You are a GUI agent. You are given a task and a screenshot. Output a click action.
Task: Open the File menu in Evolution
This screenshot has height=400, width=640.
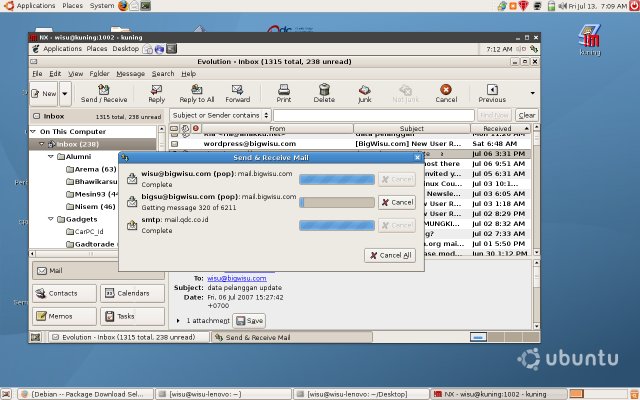37,74
